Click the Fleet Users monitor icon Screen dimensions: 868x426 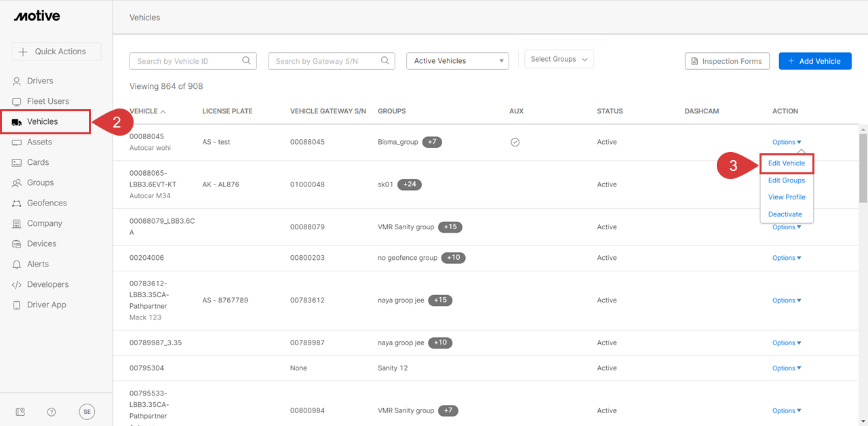coord(17,101)
